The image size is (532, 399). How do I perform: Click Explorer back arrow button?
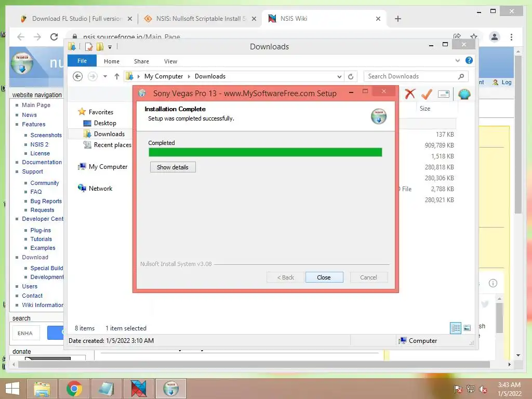pyautogui.click(x=78, y=76)
